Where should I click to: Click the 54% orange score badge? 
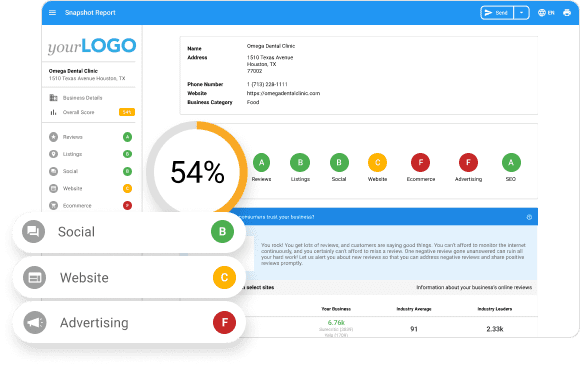127,112
